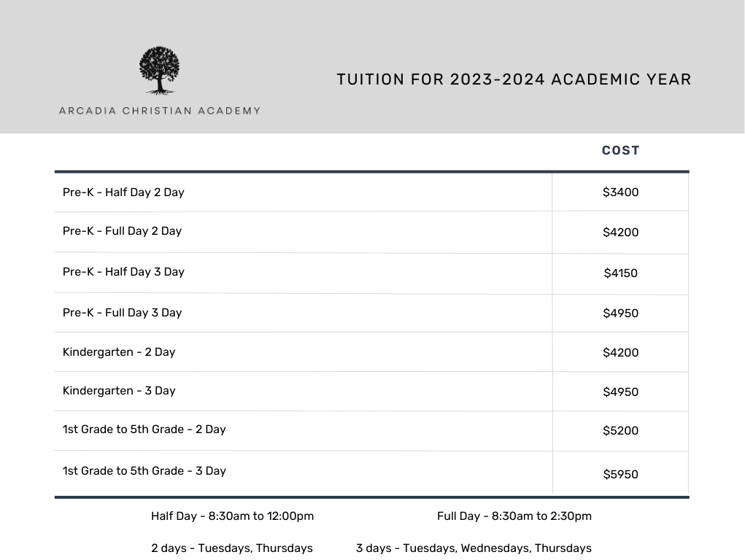Click the Kindergarten - 2 Day label

click(119, 352)
